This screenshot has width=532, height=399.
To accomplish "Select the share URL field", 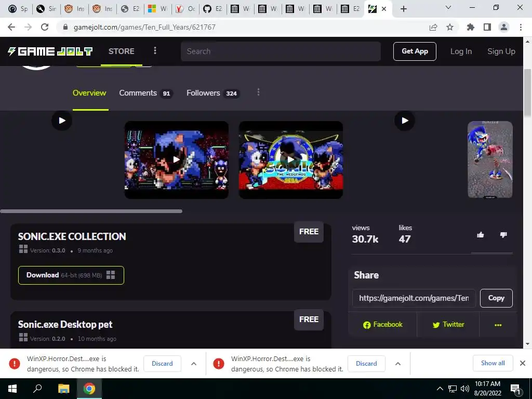I will (414, 298).
